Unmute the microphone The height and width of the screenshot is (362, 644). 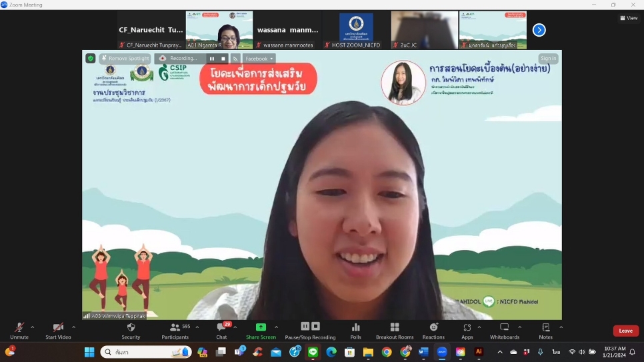[x=19, y=330]
